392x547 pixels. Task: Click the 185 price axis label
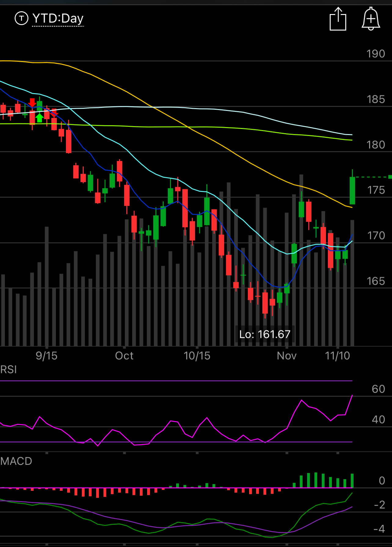pos(376,99)
